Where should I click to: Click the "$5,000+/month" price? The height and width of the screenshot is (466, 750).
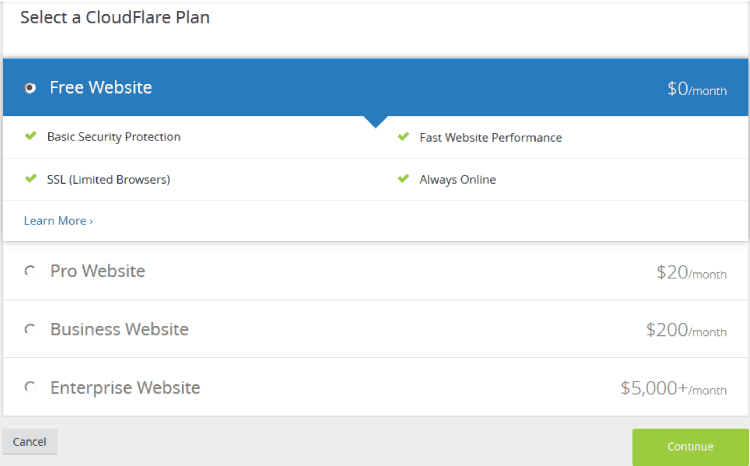coord(673,388)
